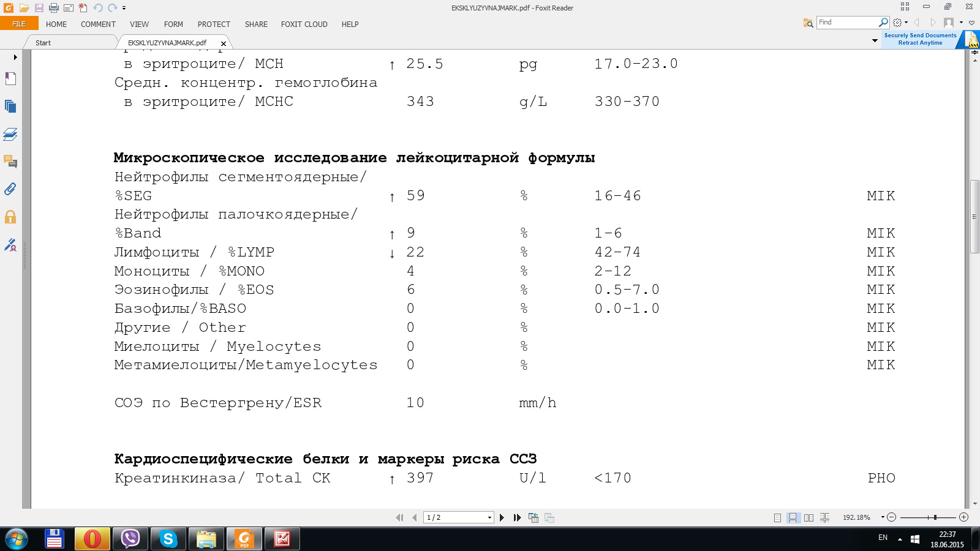Open the page number dropdown

pos(489,518)
